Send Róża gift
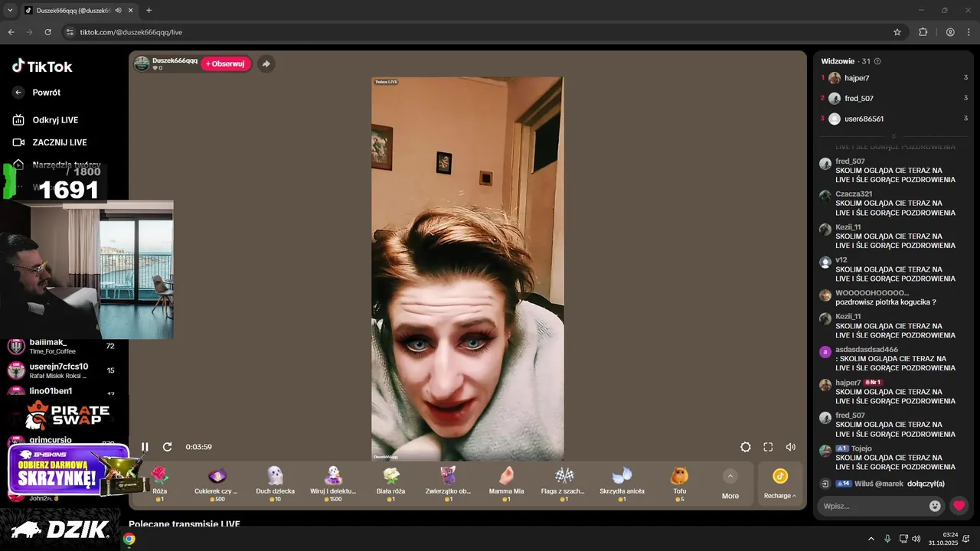The image size is (980, 551). 159,484
